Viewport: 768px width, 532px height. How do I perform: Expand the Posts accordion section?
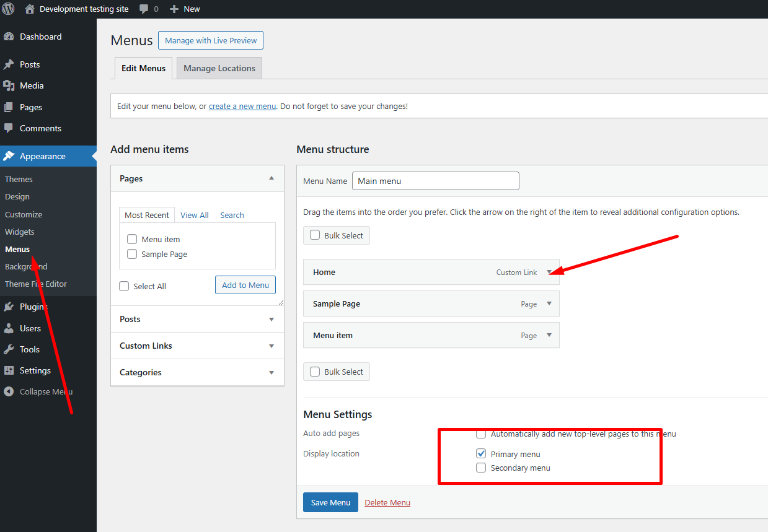(271, 320)
